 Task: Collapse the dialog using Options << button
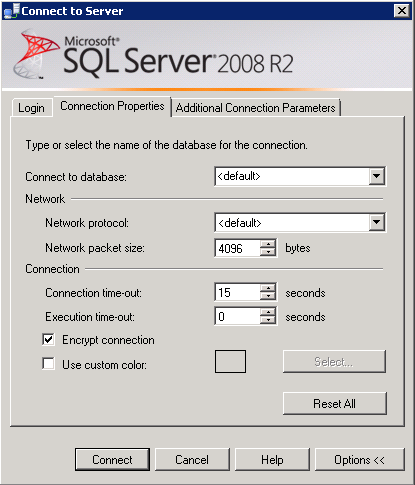point(360,460)
